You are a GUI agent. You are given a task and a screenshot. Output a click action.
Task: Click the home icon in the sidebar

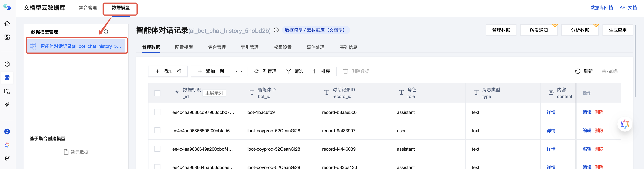point(7,23)
